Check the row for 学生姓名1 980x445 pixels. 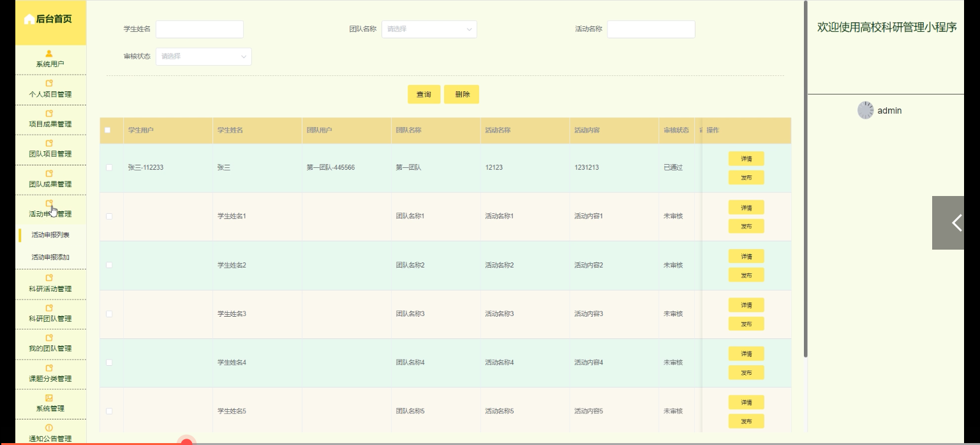pos(109,216)
